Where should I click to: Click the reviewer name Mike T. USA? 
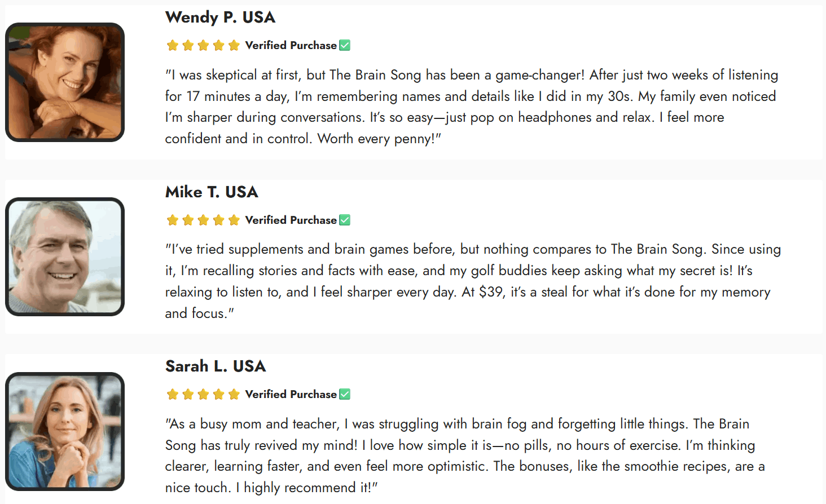[212, 192]
